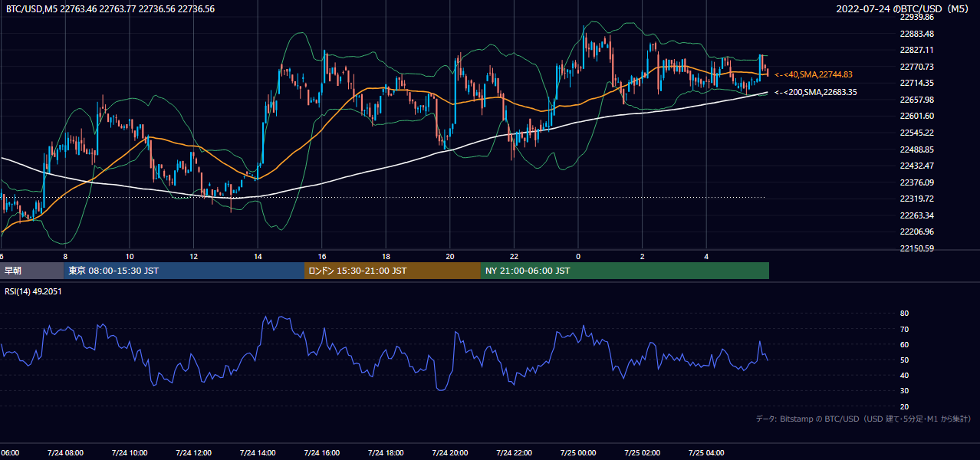Click the 7/24 20:00 time label
This screenshot has height=460, width=980.
450,453
